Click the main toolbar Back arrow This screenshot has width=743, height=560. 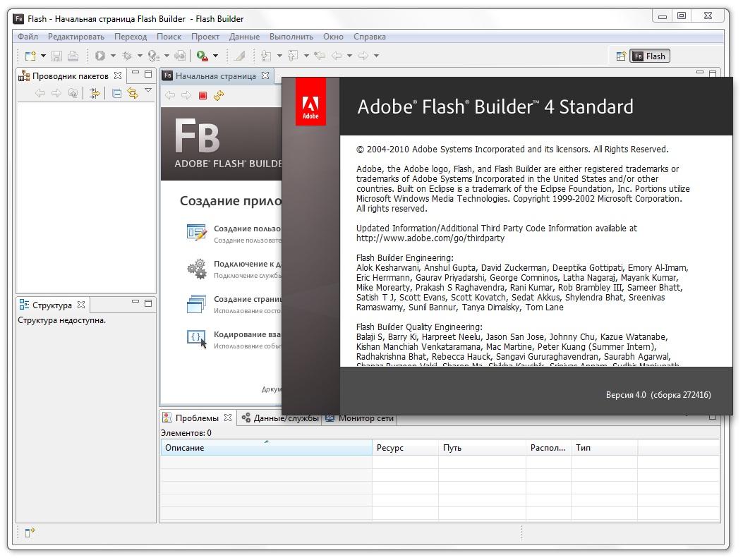tap(337, 56)
